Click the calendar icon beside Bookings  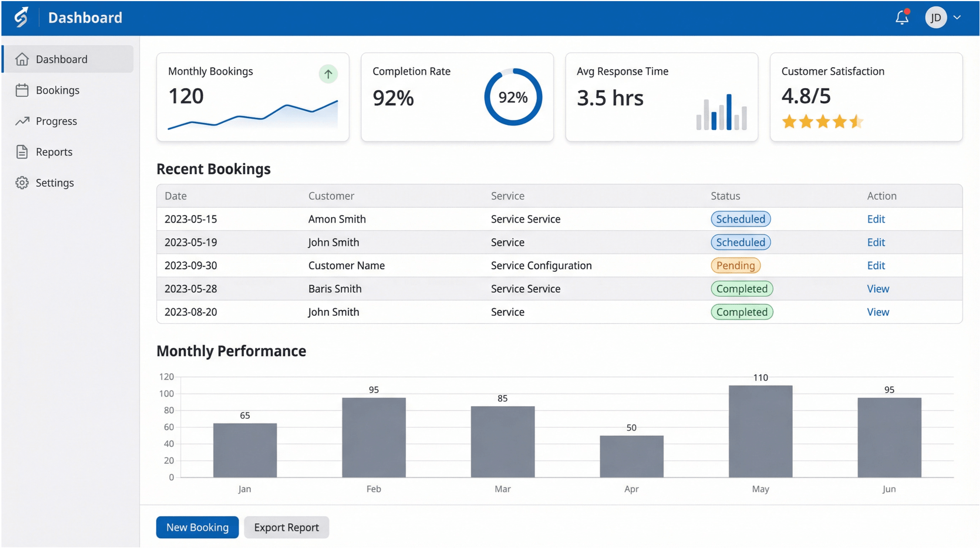22,90
